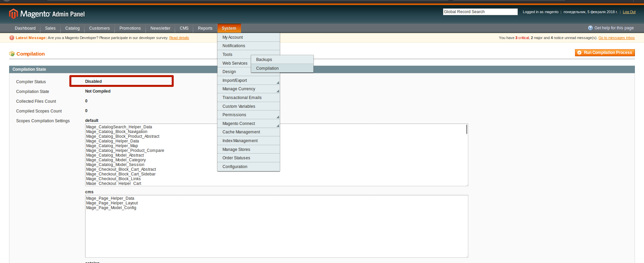Screen dimensions: 644x263
Task: Click Run Compilation Process button
Action: point(605,53)
